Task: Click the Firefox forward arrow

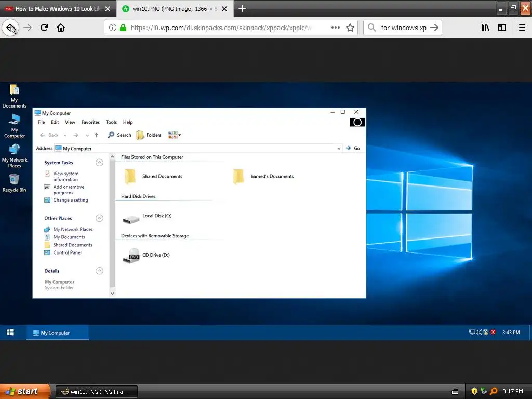Action: coord(28,28)
